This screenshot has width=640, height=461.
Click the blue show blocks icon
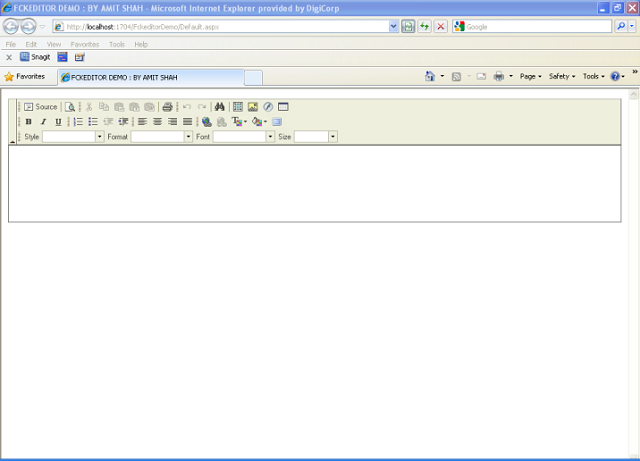pyautogui.click(x=277, y=122)
